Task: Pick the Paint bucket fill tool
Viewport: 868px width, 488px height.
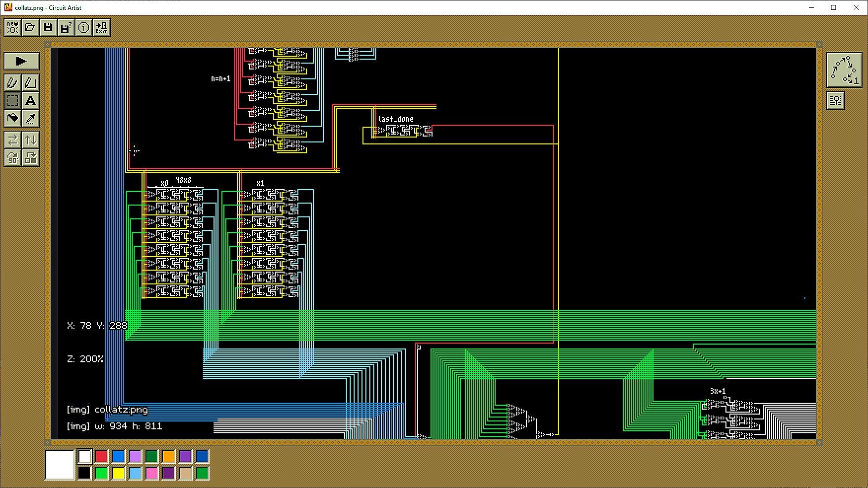Action: click(x=13, y=118)
